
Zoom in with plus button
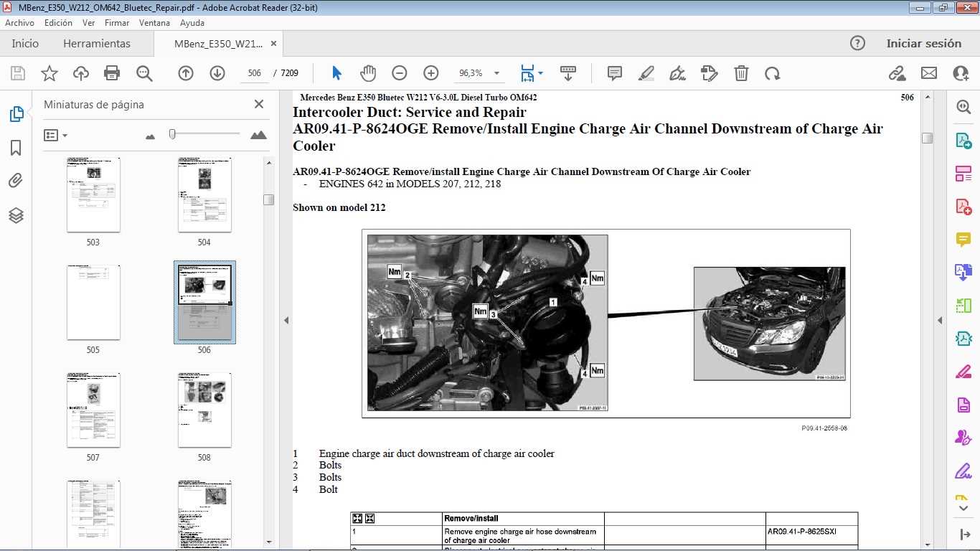(431, 73)
